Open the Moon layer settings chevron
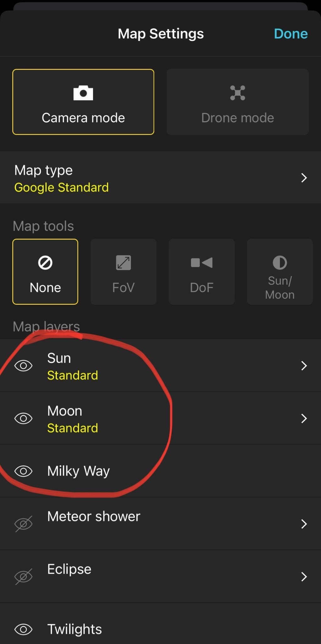This screenshot has width=321, height=644. point(303,418)
